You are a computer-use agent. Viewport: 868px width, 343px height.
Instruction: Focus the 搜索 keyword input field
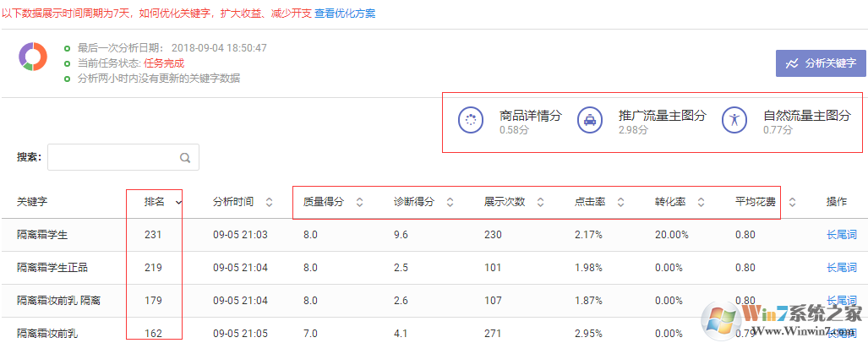pyautogui.click(x=114, y=157)
